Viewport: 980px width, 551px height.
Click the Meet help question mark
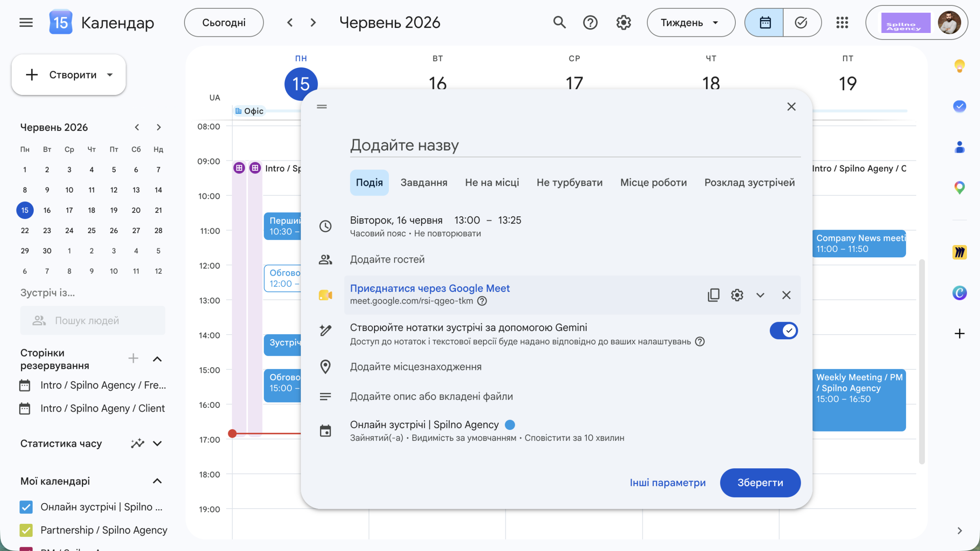pos(482,301)
